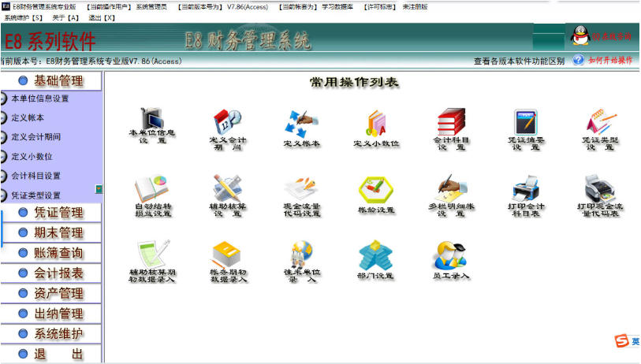Viewport: 641px width, 364px height.
Task: Click the 退出 sidebar button
Action: (x=51, y=354)
